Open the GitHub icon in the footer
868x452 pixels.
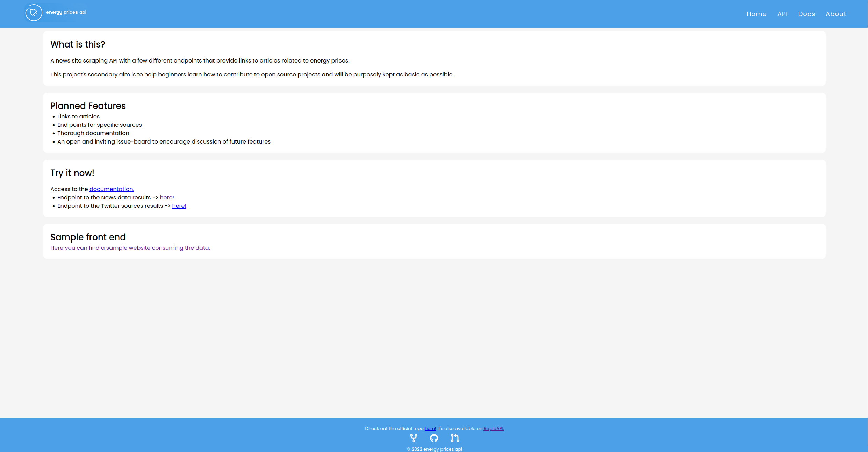[434, 438]
